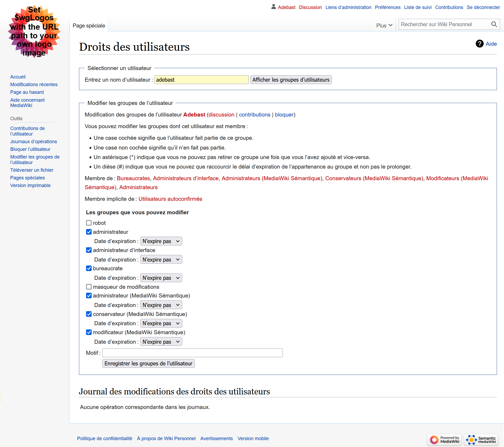Image resolution: width=504 pixels, height=447 pixels.
Task: Open Politique de confidentialité
Action: pos(105,438)
